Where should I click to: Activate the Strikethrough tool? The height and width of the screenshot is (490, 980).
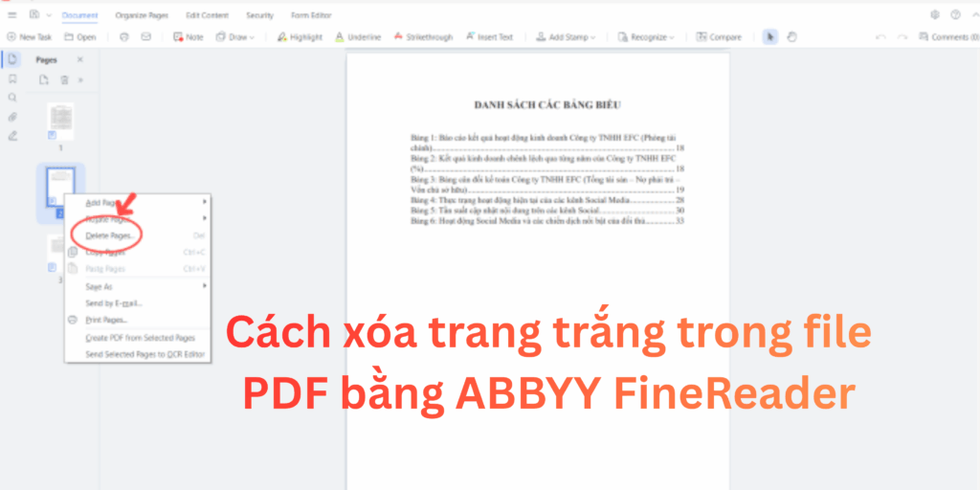422,37
